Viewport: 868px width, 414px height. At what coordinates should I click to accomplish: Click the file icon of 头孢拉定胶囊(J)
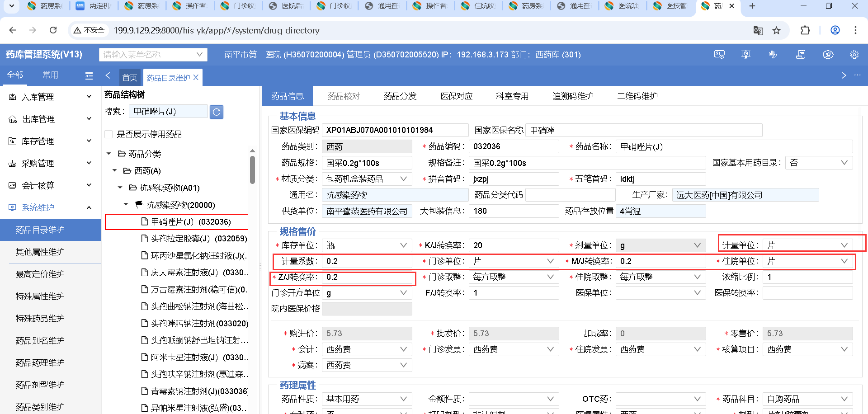145,239
